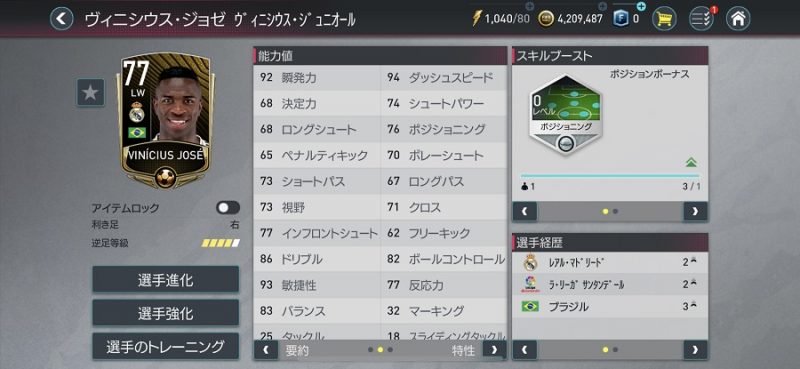The width and height of the screenshot is (800, 369).
Task: Switch to the 要約 tab
Action: [x=296, y=350]
